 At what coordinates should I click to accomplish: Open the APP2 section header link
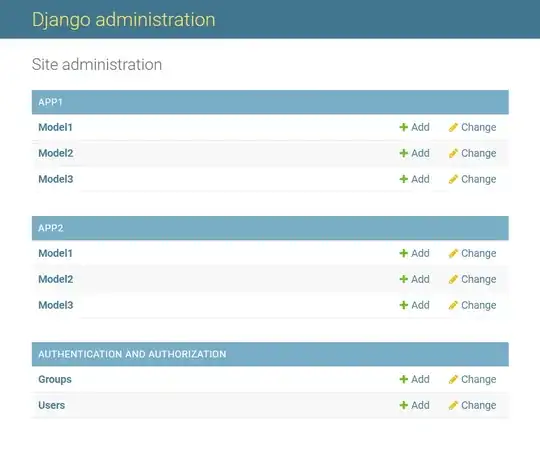click(51, 228)
